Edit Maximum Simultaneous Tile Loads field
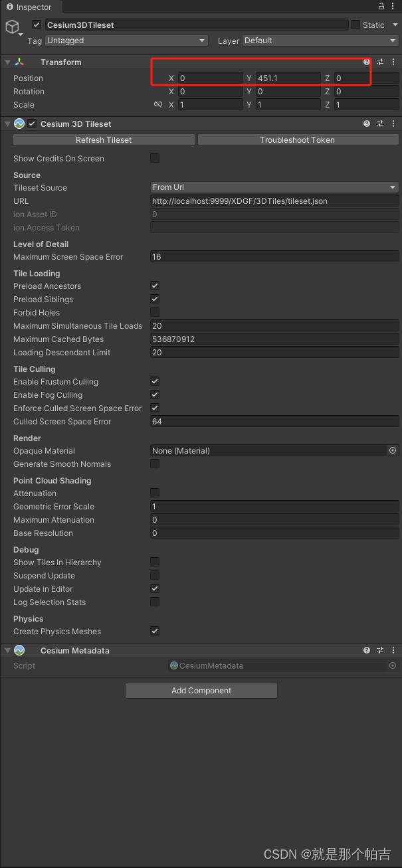 coord(275,325)
